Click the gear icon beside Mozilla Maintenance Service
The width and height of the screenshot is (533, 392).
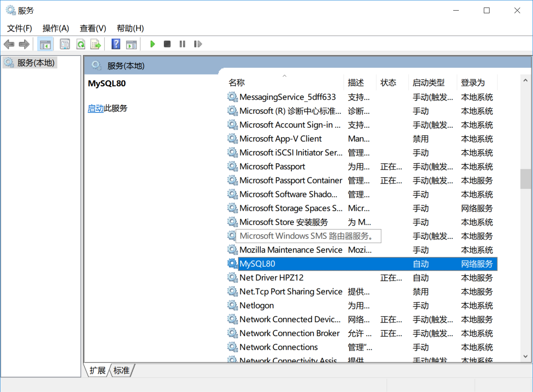point(232,250)
